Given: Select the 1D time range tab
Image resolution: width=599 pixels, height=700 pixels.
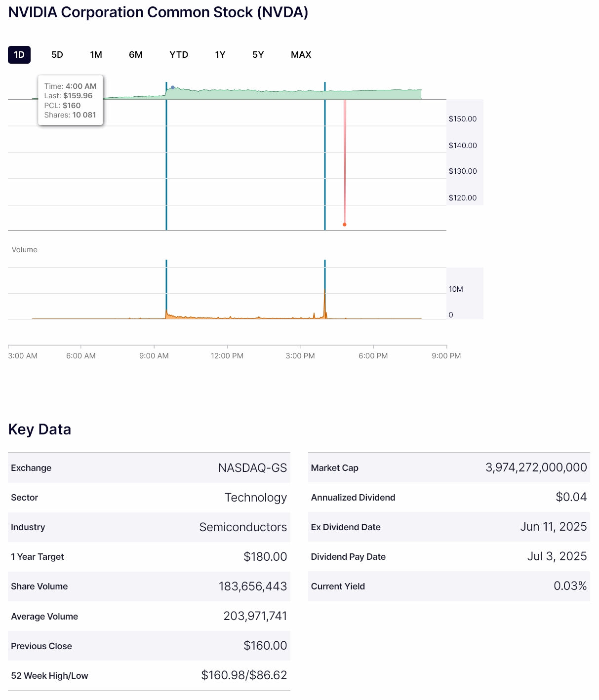Looking at the screenshot, I should 19,55.
